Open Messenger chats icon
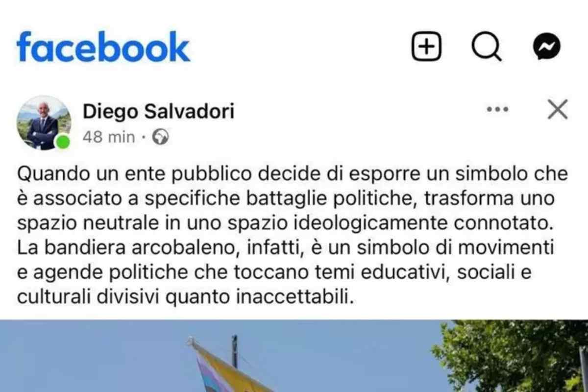 coord(546,47)
